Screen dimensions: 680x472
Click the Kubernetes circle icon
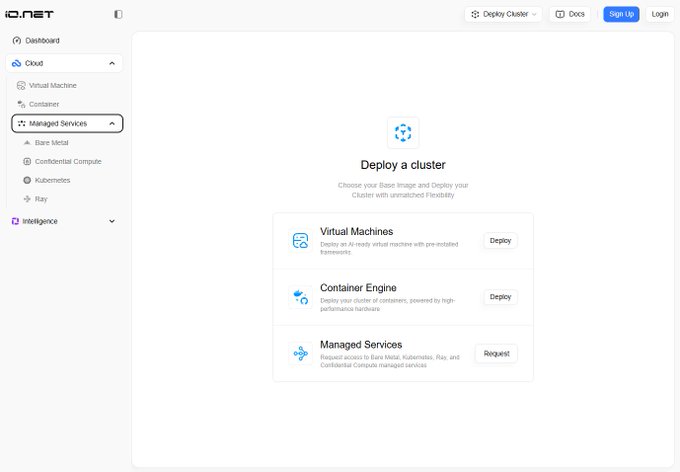click(x=27, y=180)
